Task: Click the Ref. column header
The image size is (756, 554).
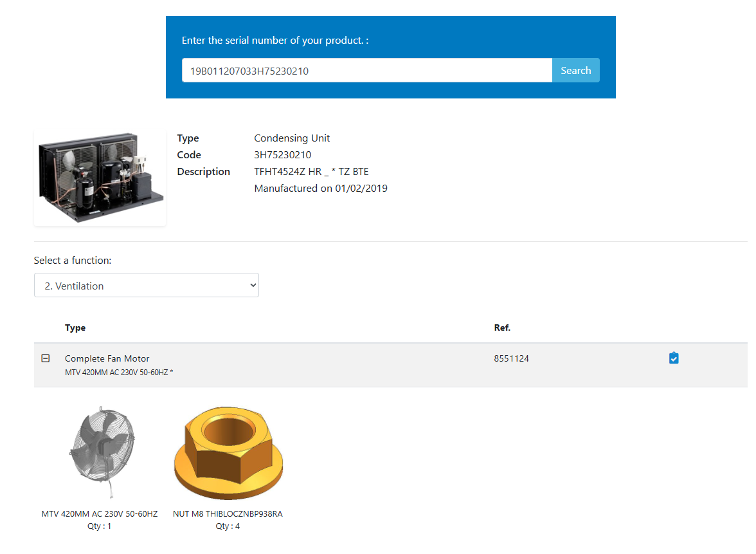Action: 502,328
